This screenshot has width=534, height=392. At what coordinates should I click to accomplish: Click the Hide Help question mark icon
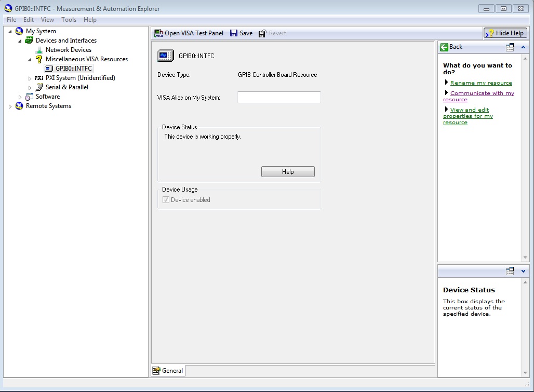[490, 33]
